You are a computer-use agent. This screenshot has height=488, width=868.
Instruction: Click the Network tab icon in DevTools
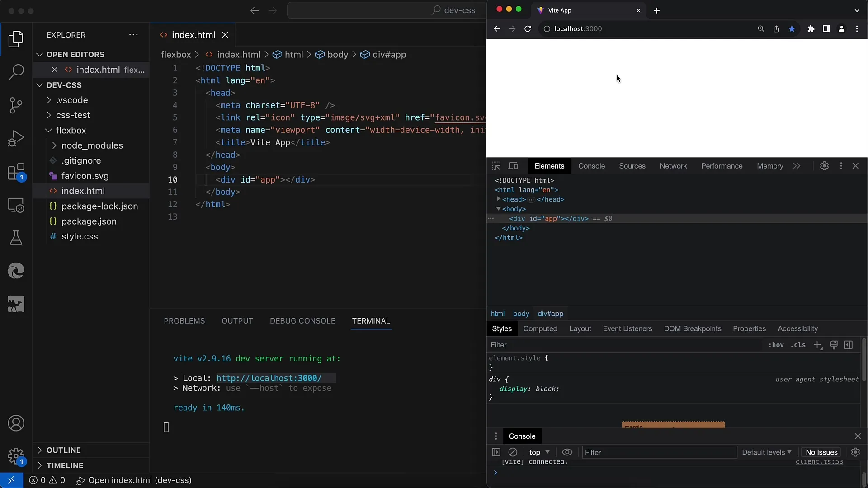click(673, 166)
